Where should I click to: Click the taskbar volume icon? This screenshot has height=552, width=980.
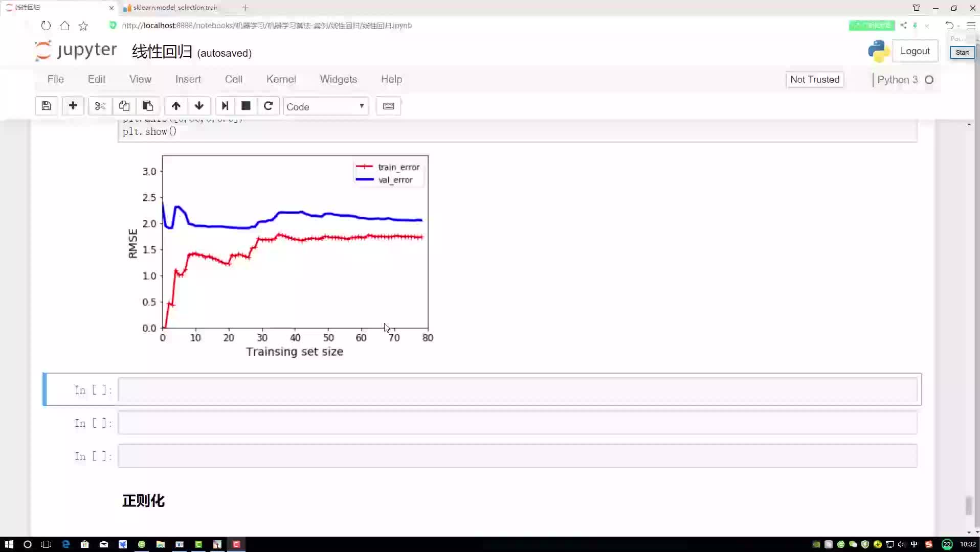pos(902,544)
